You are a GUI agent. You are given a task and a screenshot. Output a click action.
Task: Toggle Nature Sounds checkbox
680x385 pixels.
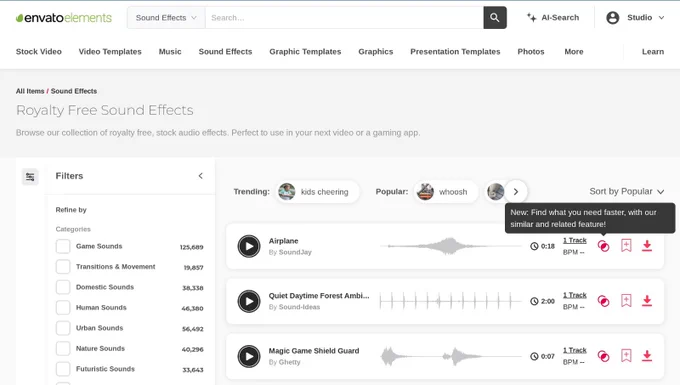point(63,348)
